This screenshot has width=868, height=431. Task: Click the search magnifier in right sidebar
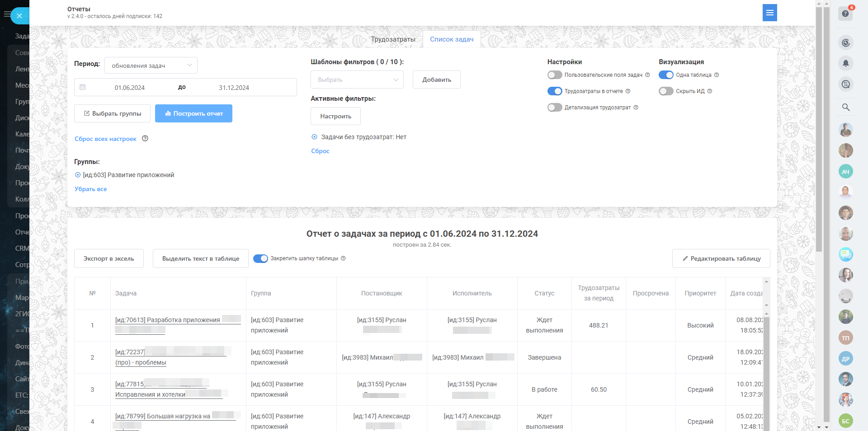(x=846, y=108)
